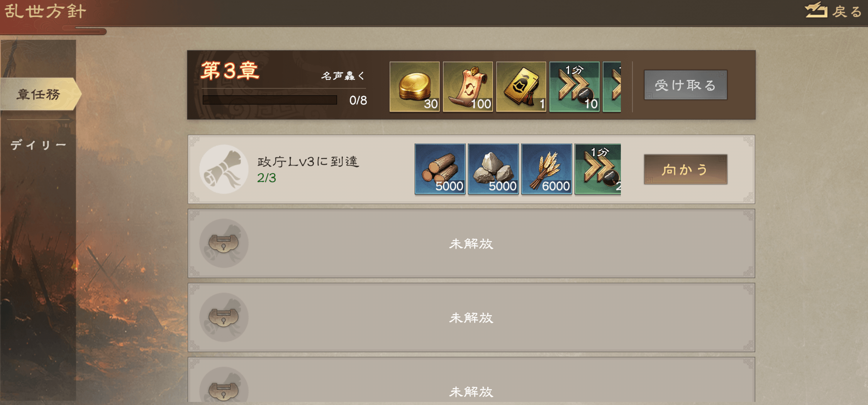Viewport: 868px width, 405px height.
Task: Go back with the 戻る button
Action: coord(834,11)
